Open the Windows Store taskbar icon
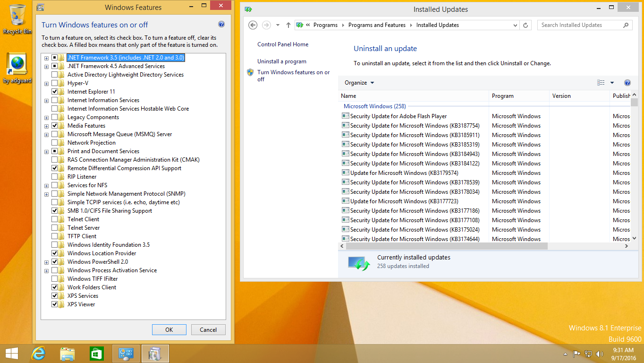The height and width of the screenshot is (363, 644). pos(96,354)
